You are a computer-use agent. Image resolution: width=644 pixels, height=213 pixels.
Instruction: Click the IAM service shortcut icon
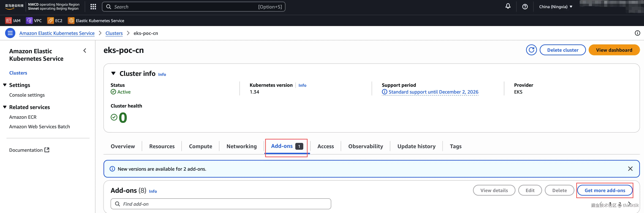pos(9,20)
